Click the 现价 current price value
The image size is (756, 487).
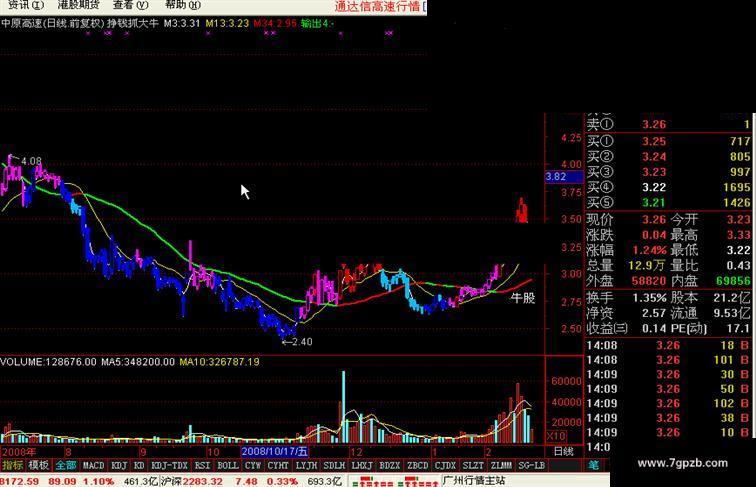[x=654, y=220]
